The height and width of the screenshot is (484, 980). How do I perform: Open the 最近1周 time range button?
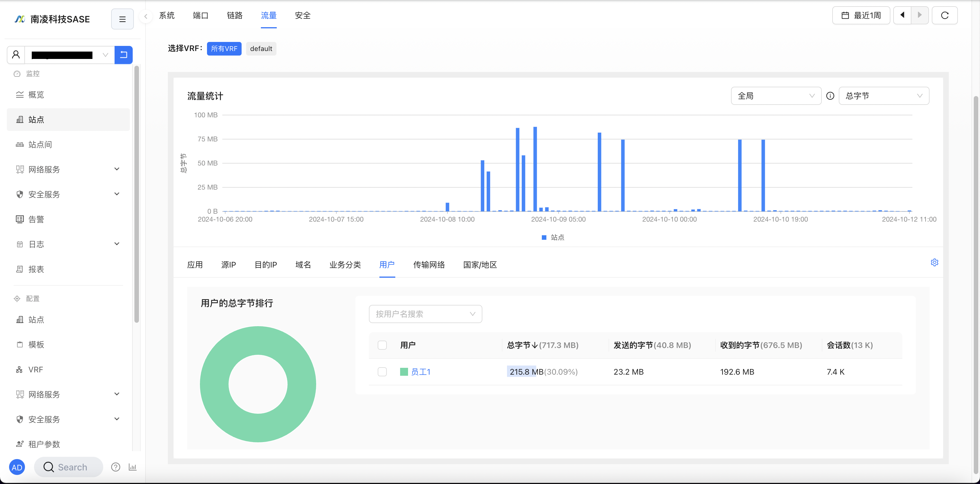click(x=861, y=15)
